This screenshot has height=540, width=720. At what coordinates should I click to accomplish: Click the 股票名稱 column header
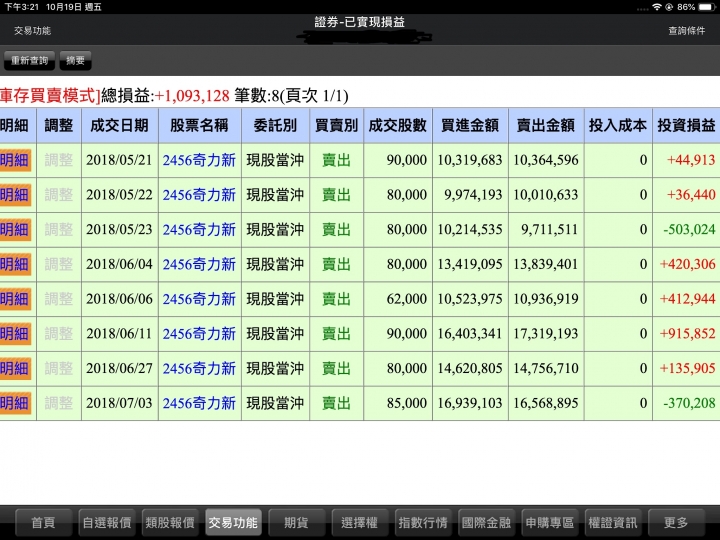coord(199,125)
